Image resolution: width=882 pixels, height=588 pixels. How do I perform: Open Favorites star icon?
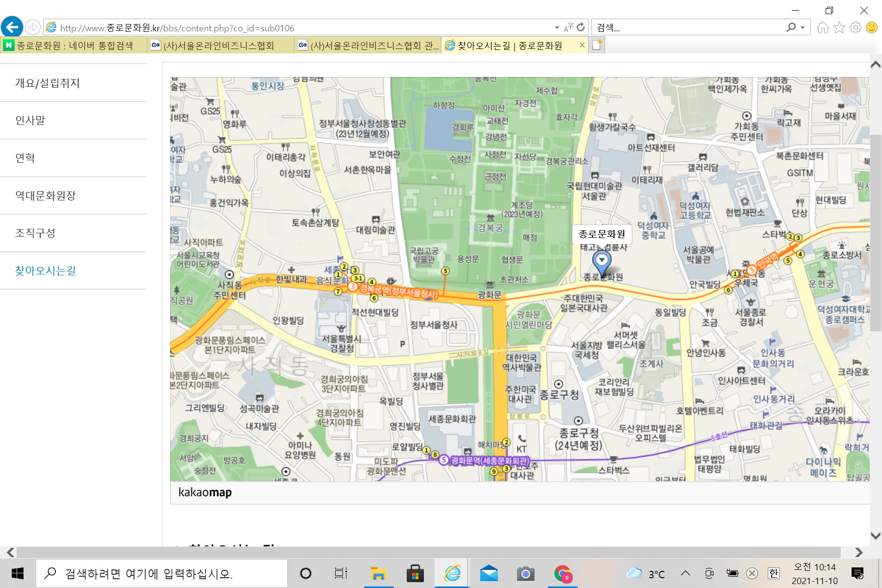tap(839, 27)
